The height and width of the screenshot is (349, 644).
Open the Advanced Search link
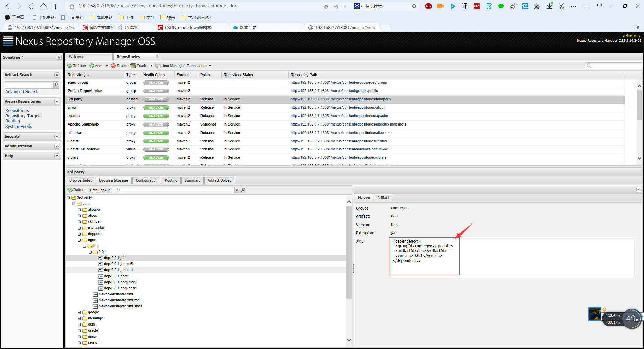pyautogui.click(x=22, y=92)
